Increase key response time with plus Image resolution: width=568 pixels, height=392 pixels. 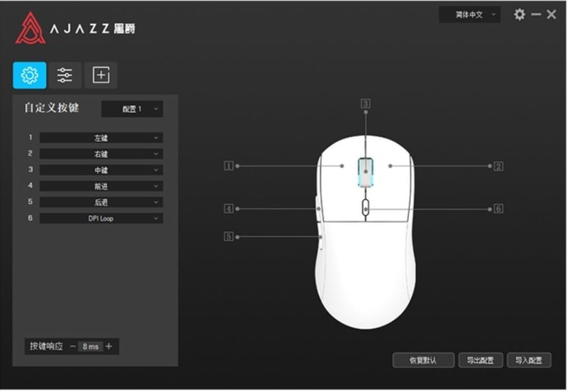(x=109, y=347)
